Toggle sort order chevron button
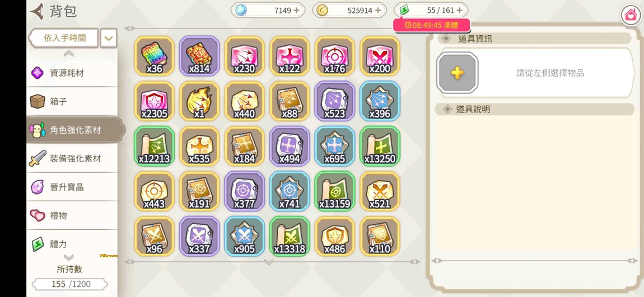644x297 pixels. pos(108,38)
